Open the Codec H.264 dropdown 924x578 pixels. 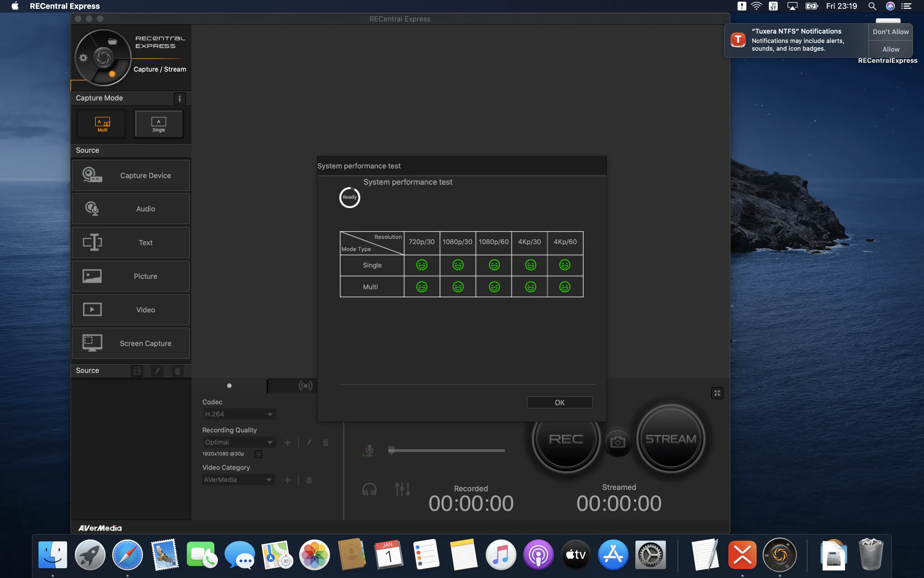point(239,414)
